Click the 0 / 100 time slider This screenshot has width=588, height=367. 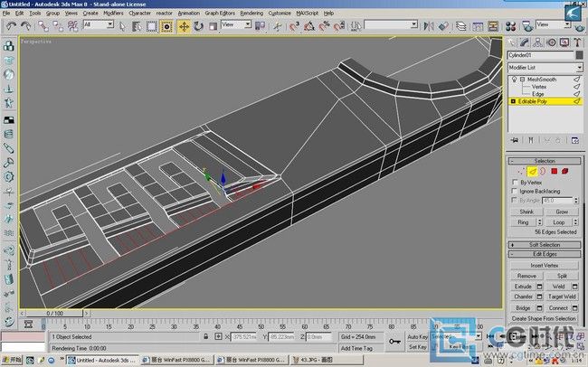pyautogui.click(x=55, y=314)
